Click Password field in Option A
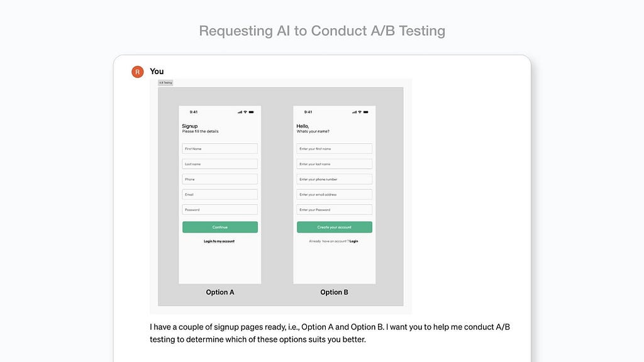 coord(219,209)
